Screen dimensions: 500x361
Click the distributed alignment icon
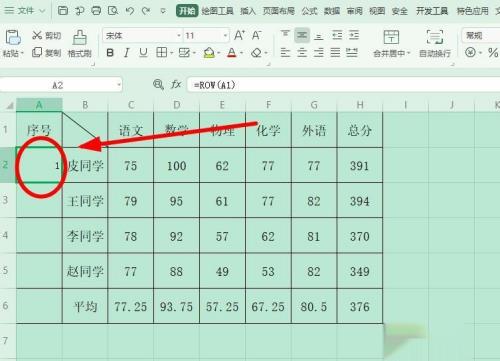(x=352, y=53)
